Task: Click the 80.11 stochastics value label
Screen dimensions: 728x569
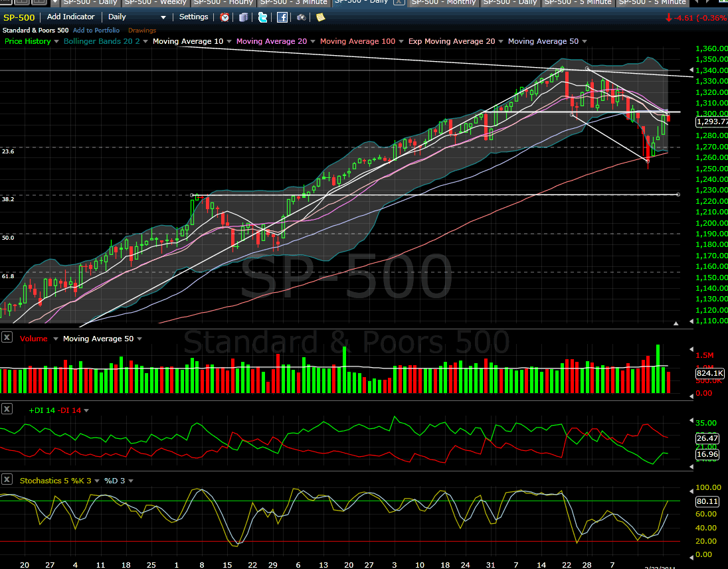Action: 707,501
